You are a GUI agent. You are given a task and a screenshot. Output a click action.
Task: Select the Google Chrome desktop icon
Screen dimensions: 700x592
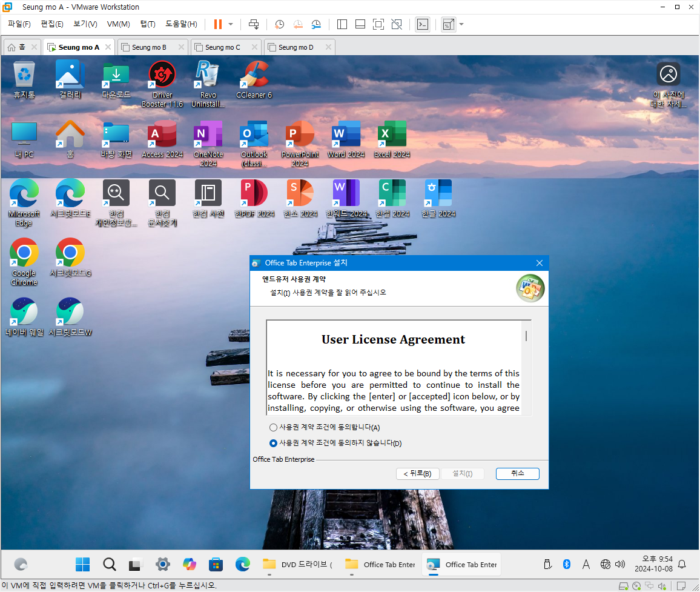(24, 262)
